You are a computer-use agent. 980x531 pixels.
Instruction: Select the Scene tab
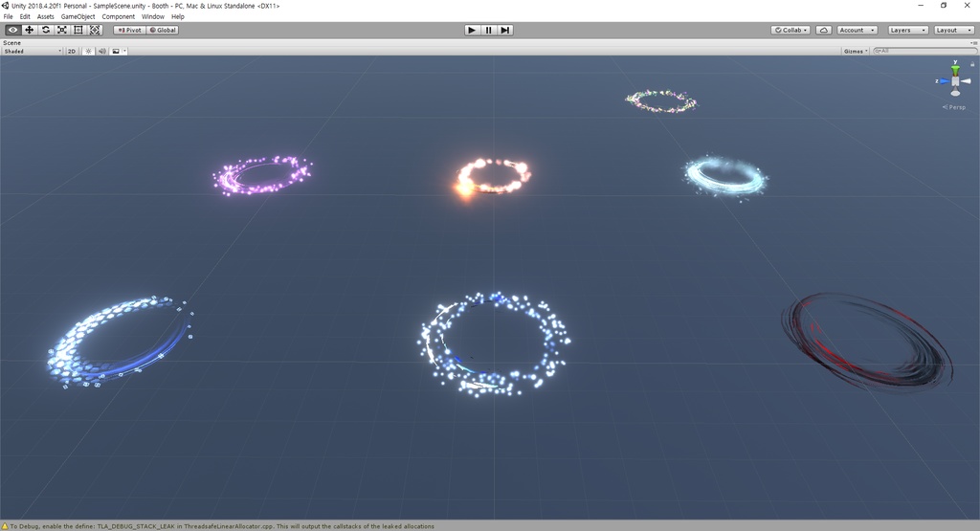point(11,42)
